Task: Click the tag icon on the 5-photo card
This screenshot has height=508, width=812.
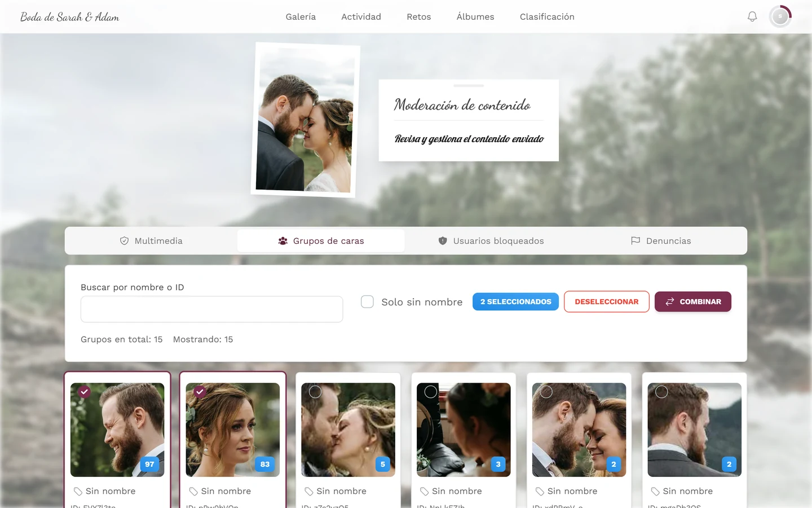Action: pyautogui.click(x=309, y=492)
